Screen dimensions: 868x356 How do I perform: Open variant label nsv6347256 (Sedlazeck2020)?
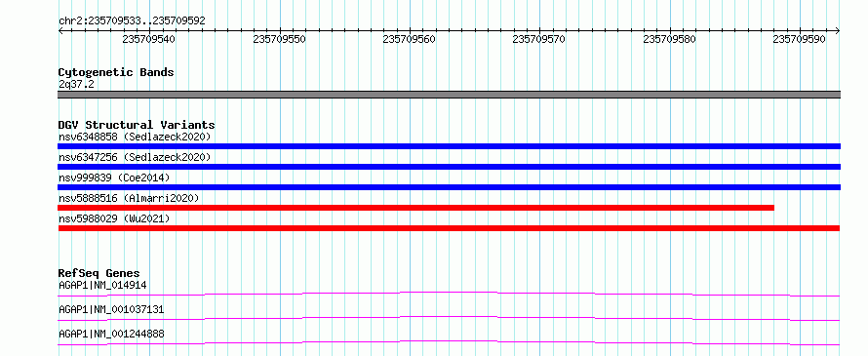(135, 157)
